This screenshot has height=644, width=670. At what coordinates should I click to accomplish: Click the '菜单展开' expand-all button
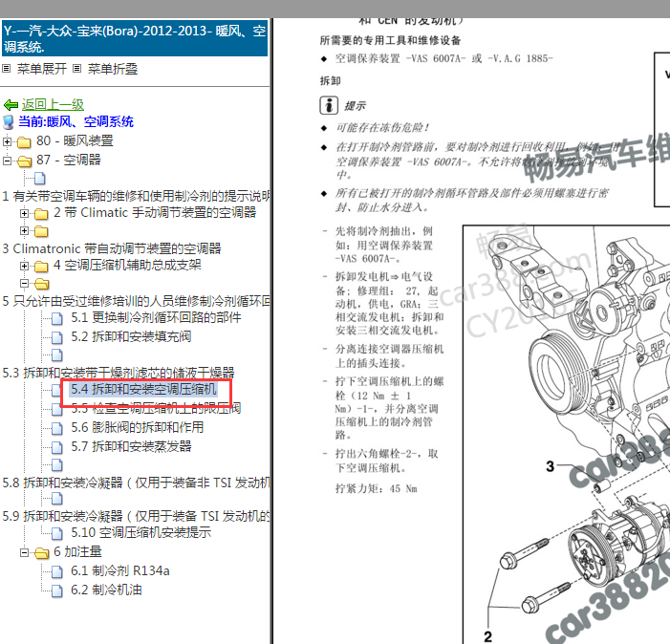point(42,69)
